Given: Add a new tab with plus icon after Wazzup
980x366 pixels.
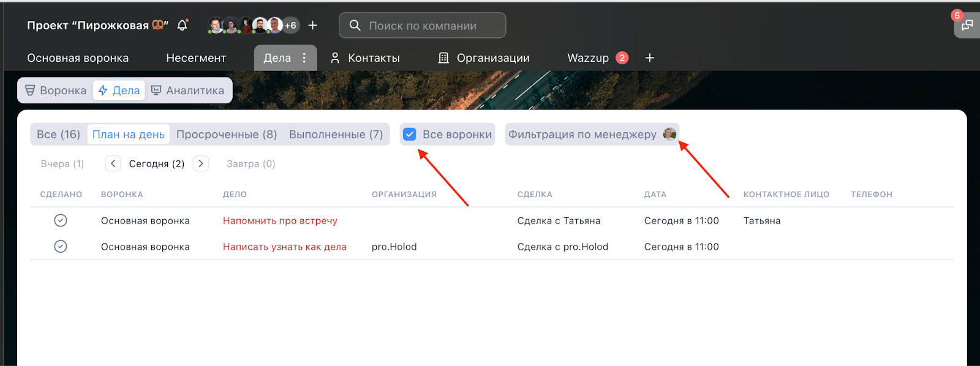Looking at the screenshot, I should click(650, 58).
